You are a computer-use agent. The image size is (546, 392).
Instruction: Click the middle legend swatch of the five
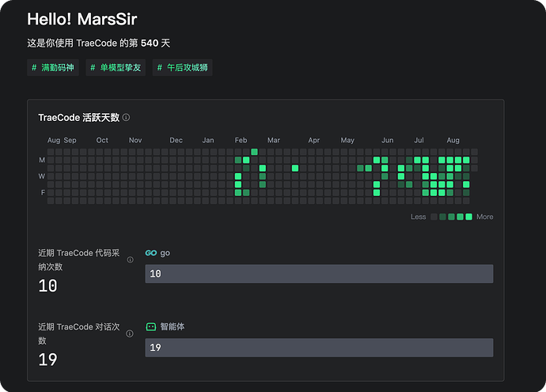[451, 217]
